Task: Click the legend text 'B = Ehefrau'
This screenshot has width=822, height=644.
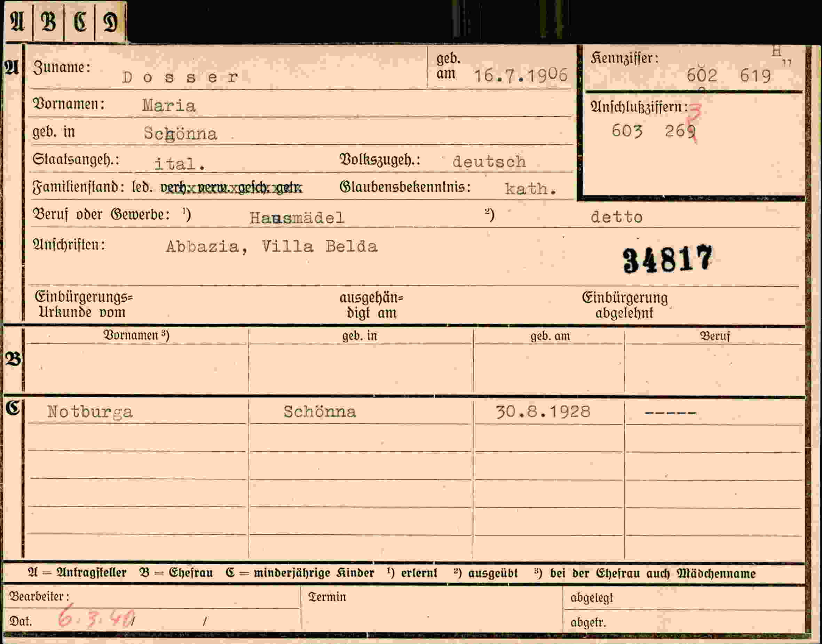Action: 176,573
